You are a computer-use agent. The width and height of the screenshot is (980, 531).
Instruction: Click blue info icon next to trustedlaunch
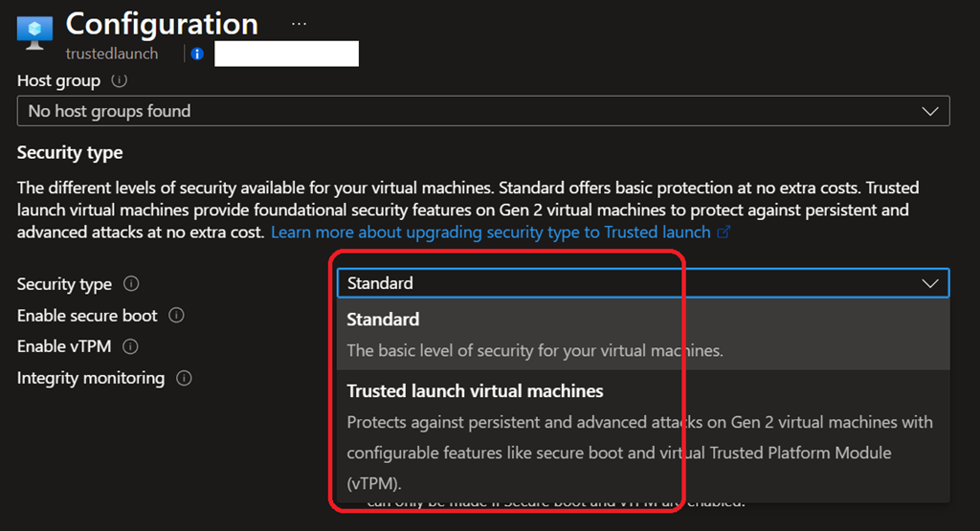coord(197,55)
